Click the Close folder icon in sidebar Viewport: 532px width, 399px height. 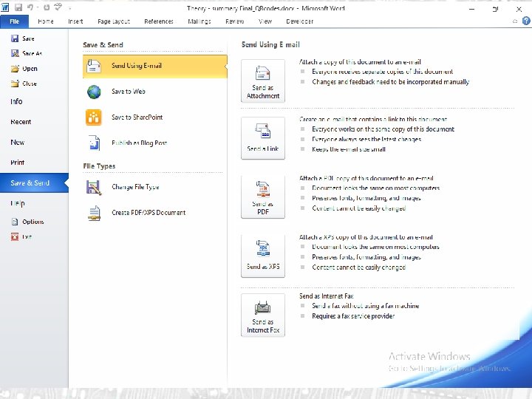[x=15, y=83]
